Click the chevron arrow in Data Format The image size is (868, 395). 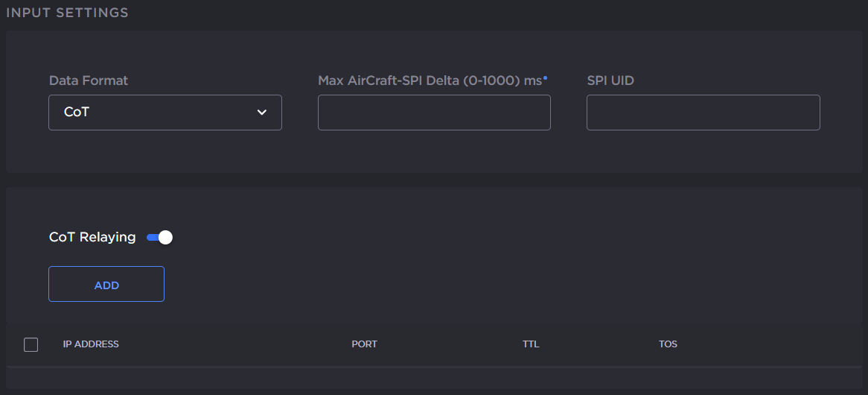click(261, 113)
